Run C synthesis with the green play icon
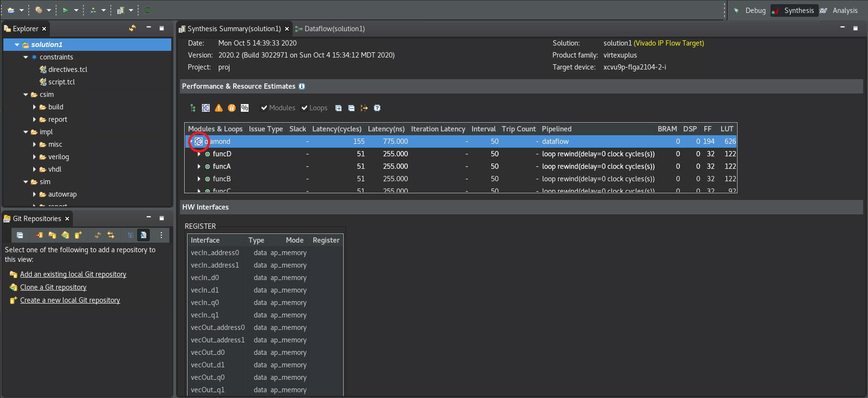Image resolution: width=868 pixels, height=398 pixels. click(x=66, y=10)
